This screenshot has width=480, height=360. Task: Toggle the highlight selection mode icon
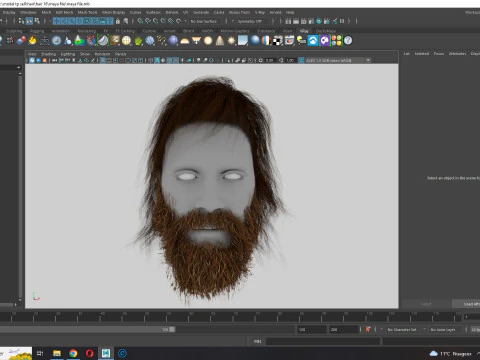pyautogui.click(x=125, y=21)
